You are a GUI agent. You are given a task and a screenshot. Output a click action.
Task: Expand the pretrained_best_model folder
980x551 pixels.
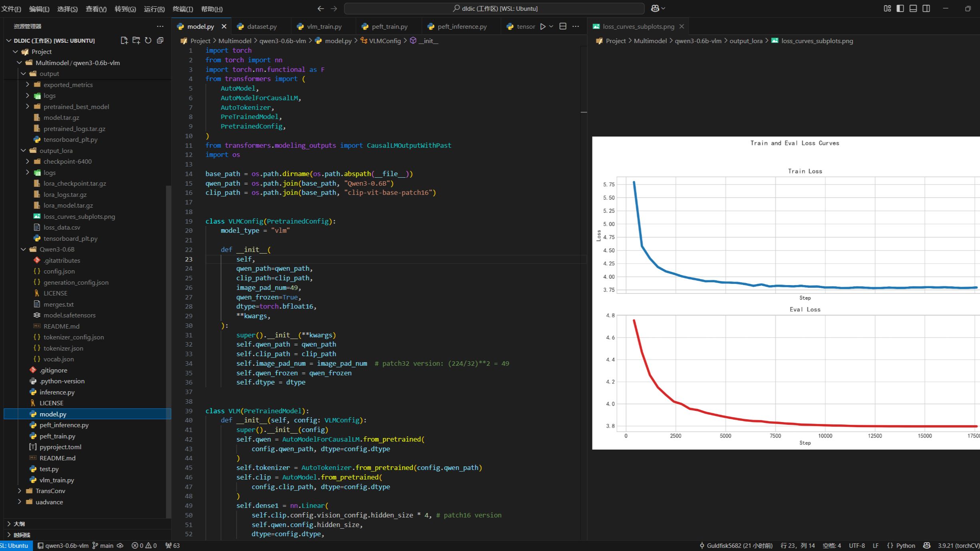click(x=27, y=107)
